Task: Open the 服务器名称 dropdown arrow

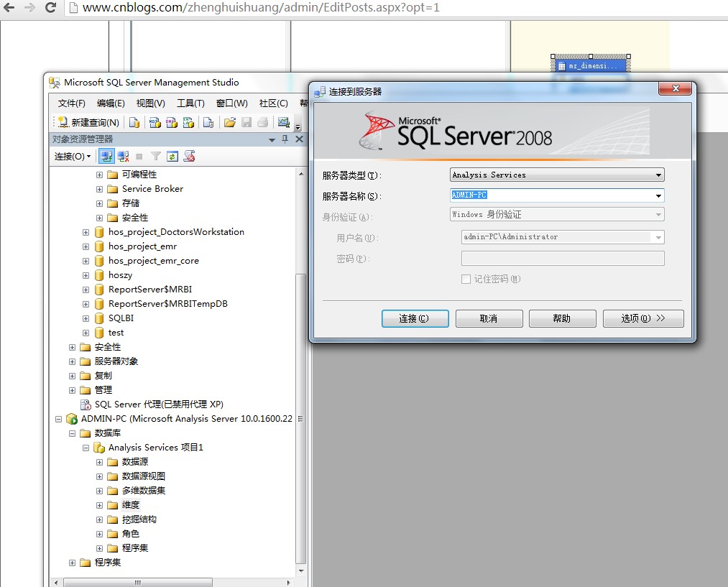Action: click(658, 196)
